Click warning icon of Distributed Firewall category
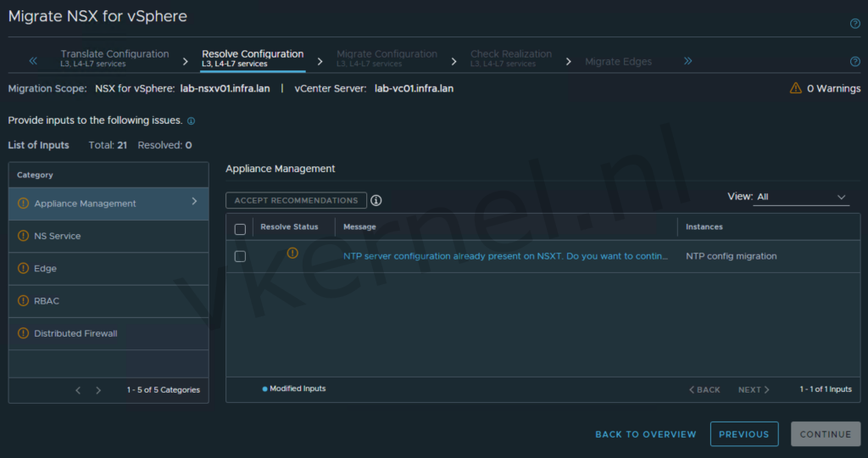The width and height of the screenshot is (868, 458). [x=23, y=333]
